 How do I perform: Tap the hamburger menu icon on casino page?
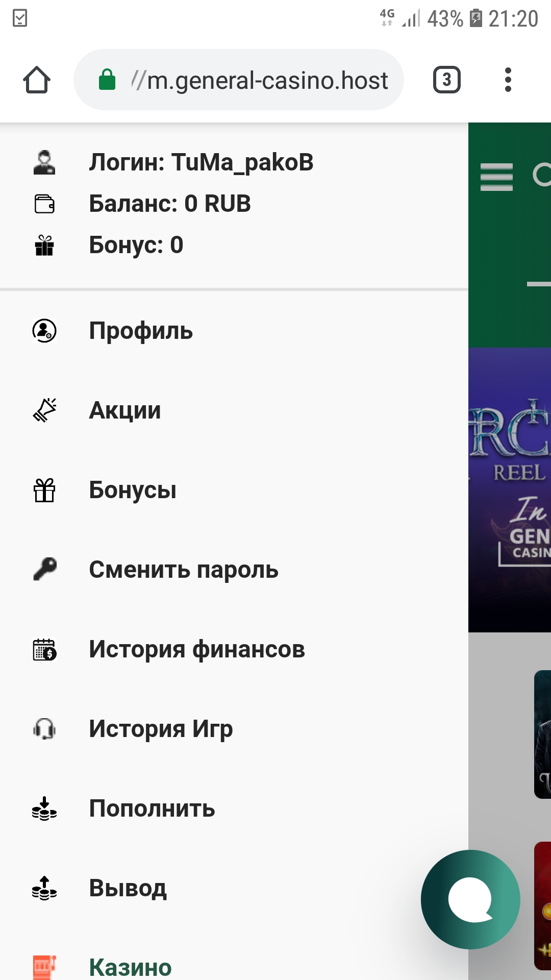point(496,177)
